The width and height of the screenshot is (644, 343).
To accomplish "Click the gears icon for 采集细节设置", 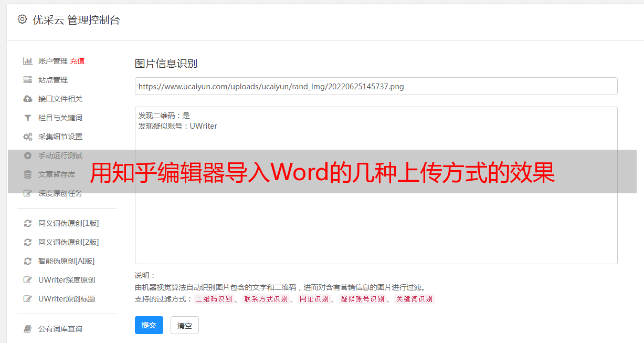I will [x=28, y=137].
